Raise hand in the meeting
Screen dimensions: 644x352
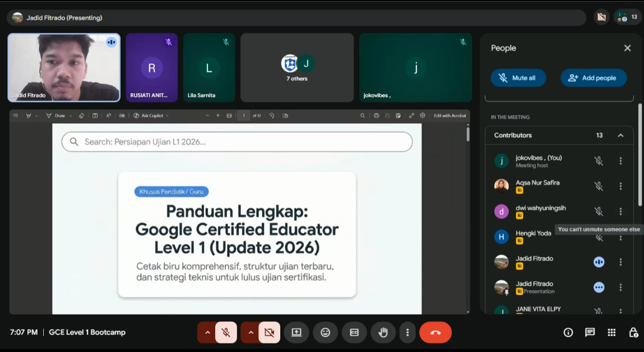[383, 332]
